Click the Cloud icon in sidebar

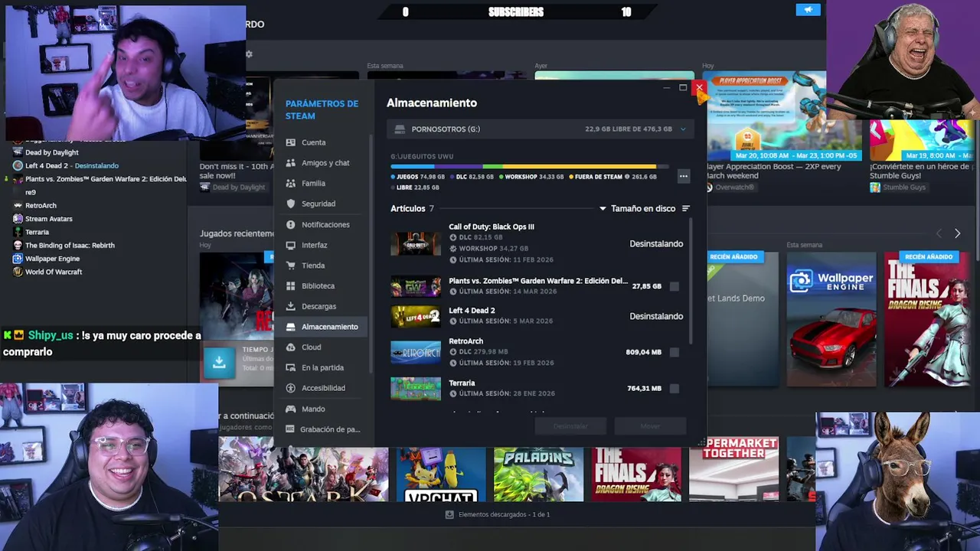(291, 347)
